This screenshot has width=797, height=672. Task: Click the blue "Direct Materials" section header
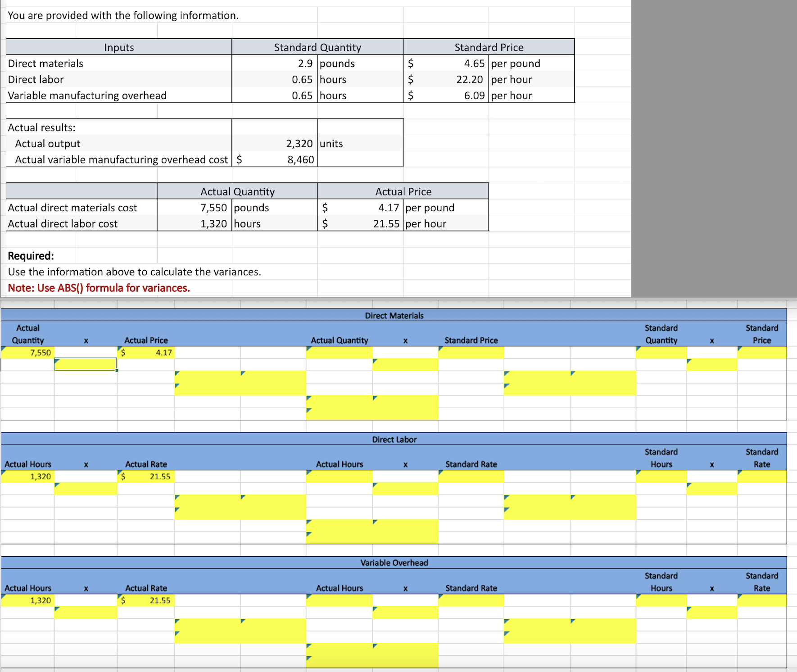click(394, 315)
